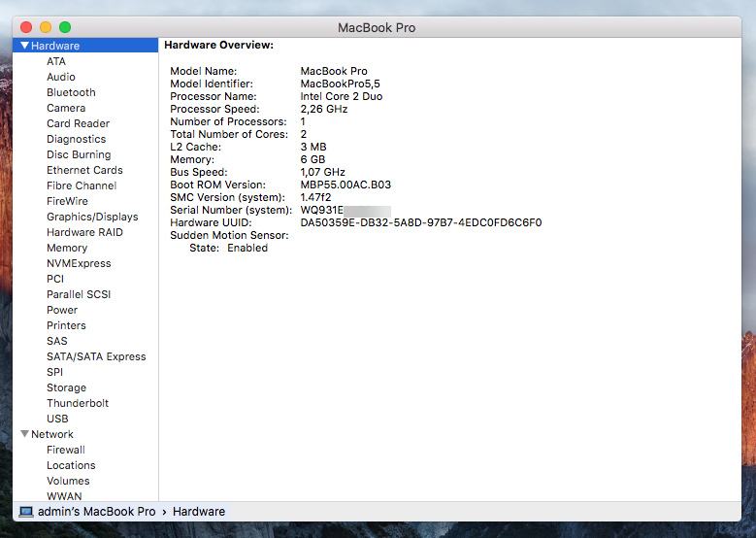
Task: Select Graphics/Displays in sidebar
Action: 92,217
